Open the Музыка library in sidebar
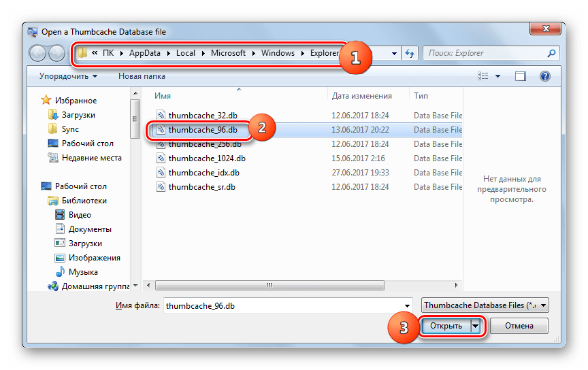588x370 pixels. tap(83, 272)
